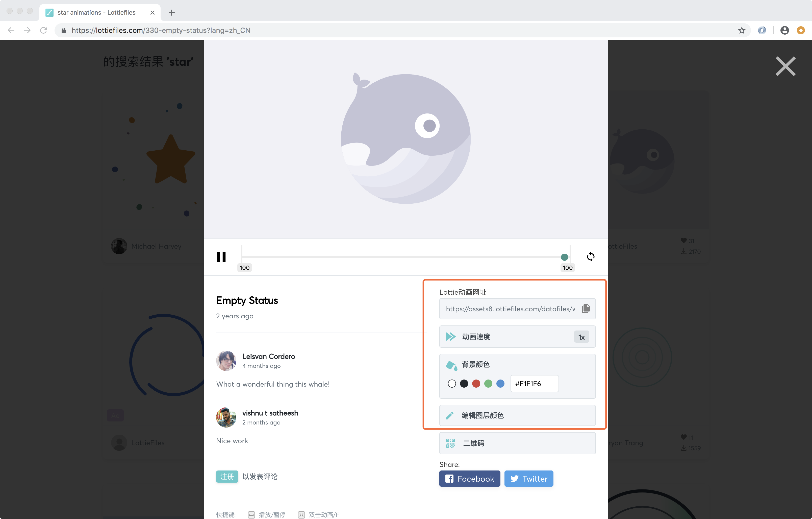
Task: Expand the 二维码 QR code section
Action: (x=517, y=443)
